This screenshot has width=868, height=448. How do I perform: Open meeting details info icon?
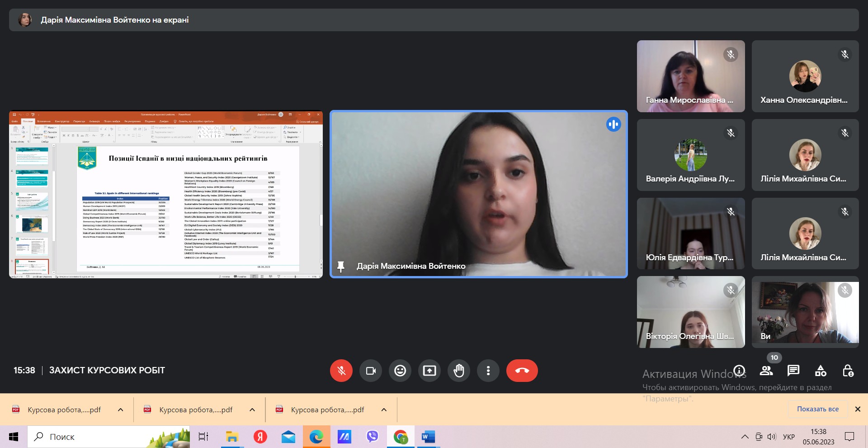[x=740, y=371]
